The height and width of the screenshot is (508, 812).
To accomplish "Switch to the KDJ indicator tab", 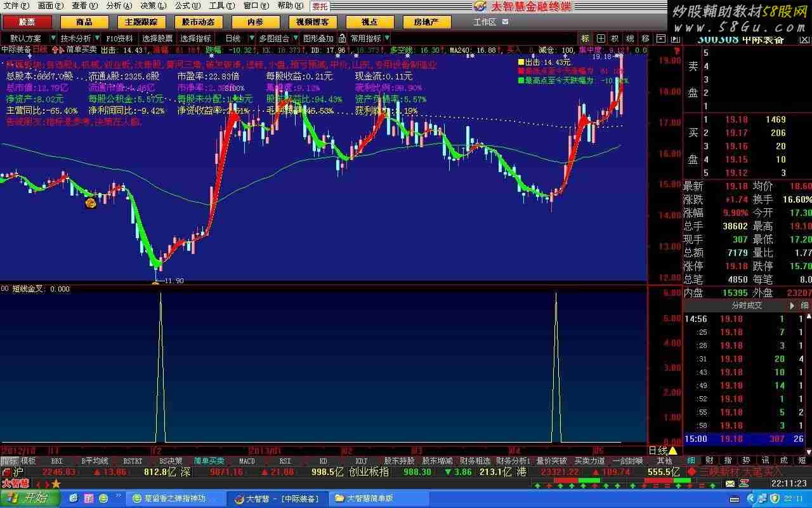I will click(x=361, y=461).
